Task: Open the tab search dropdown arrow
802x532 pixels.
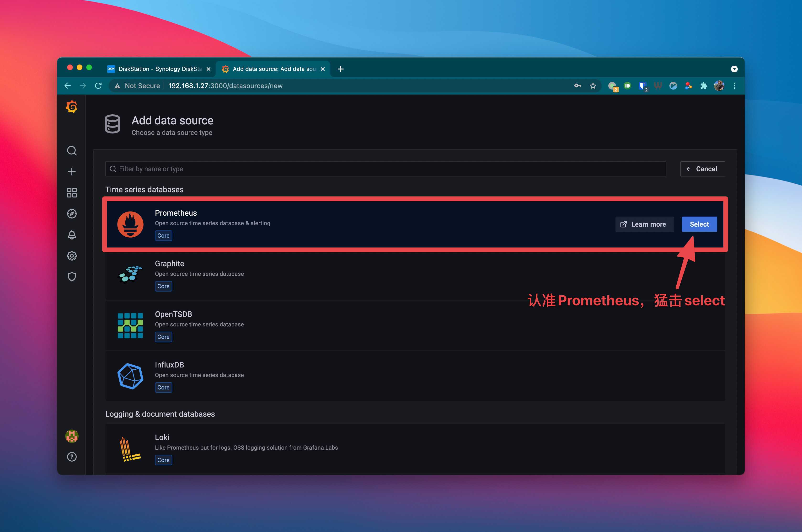Action: [734, 69]
